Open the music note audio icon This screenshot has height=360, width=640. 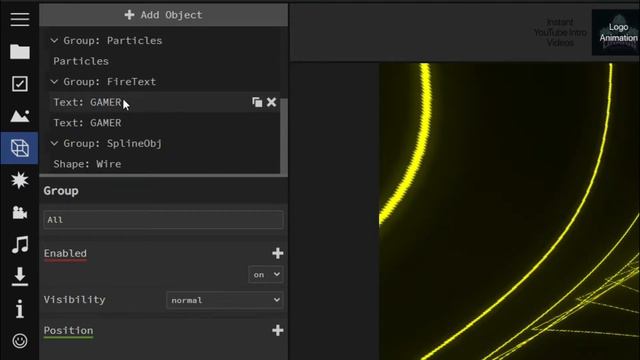(20, 244)
